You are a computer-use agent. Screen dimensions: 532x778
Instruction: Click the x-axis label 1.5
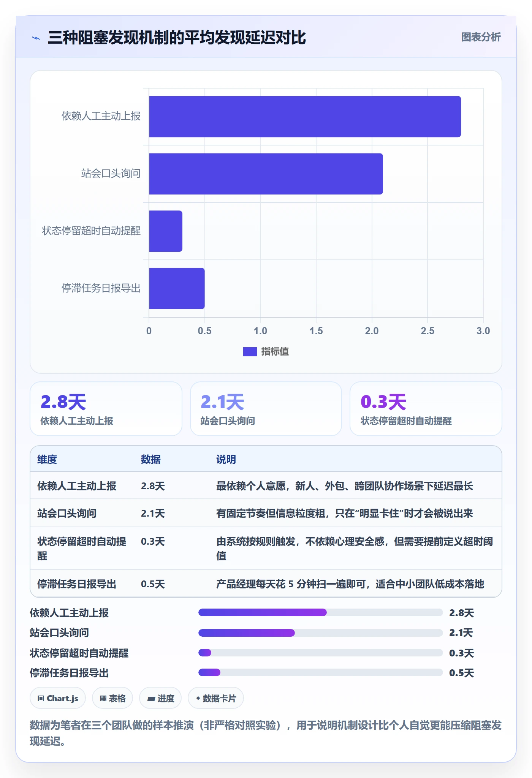tap(316, 331)
